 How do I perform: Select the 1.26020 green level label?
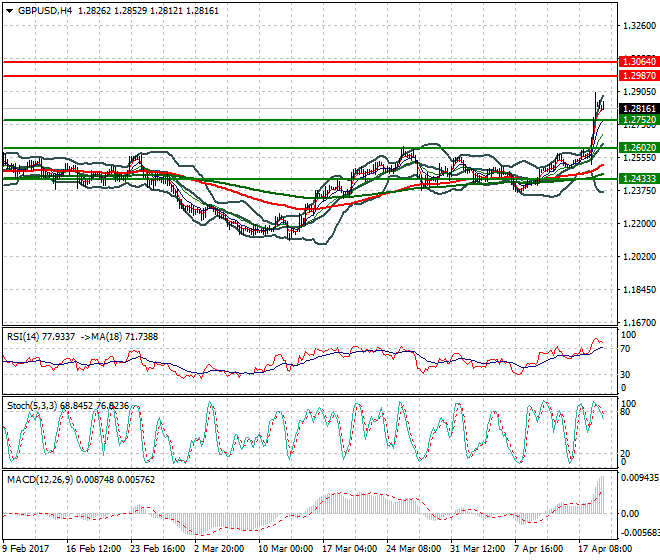click(x=639, y=148)
